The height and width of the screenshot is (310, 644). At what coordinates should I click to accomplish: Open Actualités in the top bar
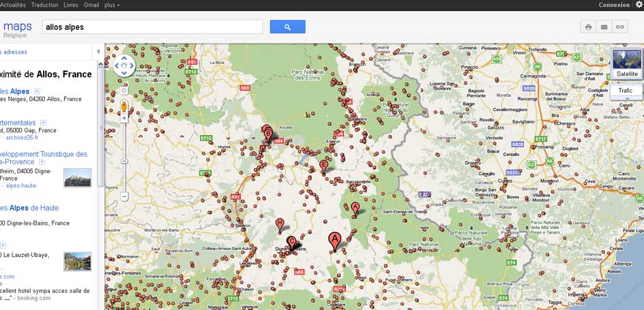click(13, 5)
